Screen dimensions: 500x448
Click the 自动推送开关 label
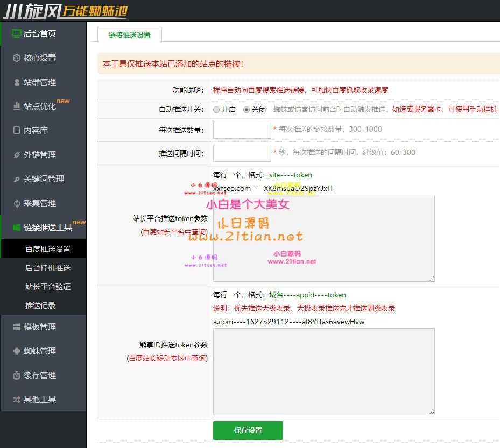[x=181, y=110]
